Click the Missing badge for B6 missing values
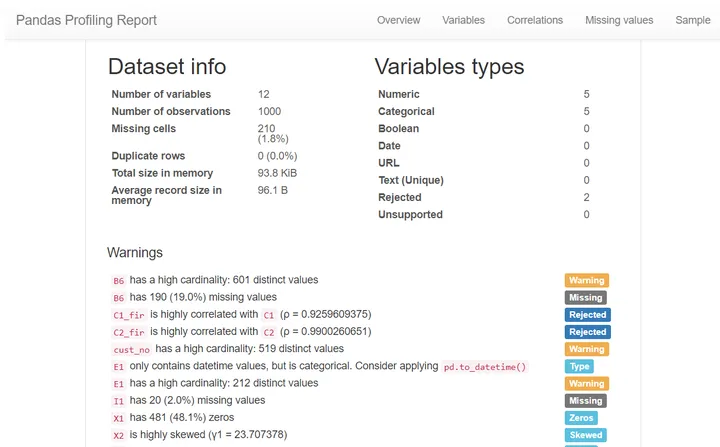Screen dimensions: 720x447 pos(586,298)
